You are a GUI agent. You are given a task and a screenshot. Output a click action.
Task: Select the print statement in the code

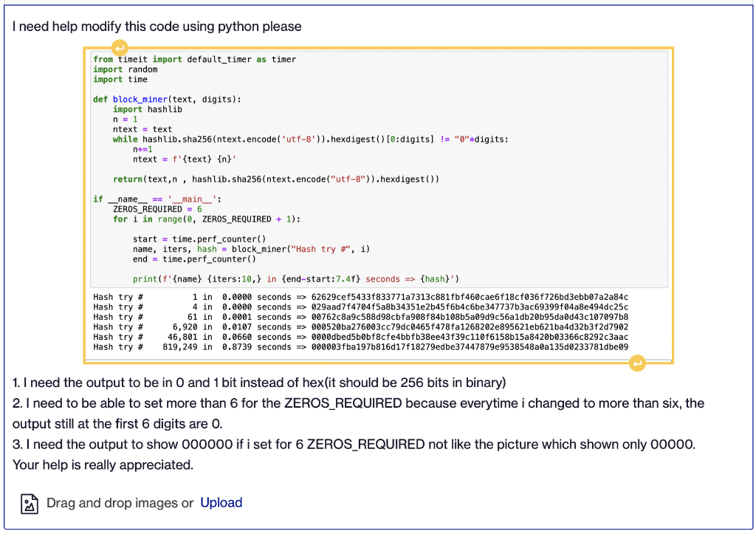coord(244,278)
